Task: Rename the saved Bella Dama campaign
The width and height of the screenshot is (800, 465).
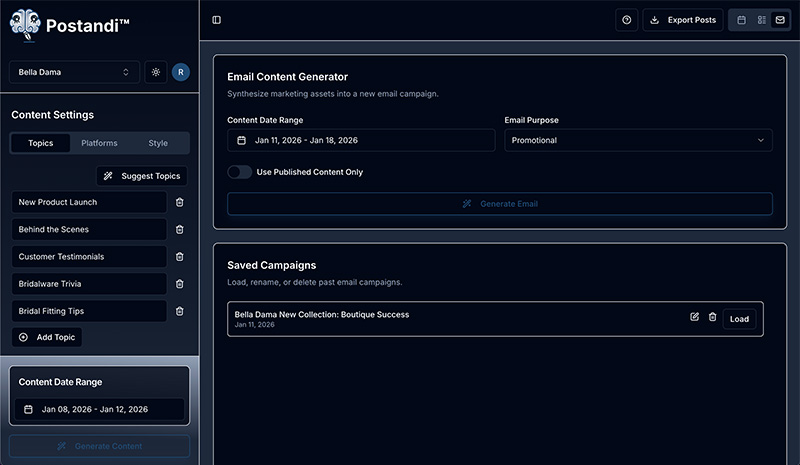Action: coord(695,318)
